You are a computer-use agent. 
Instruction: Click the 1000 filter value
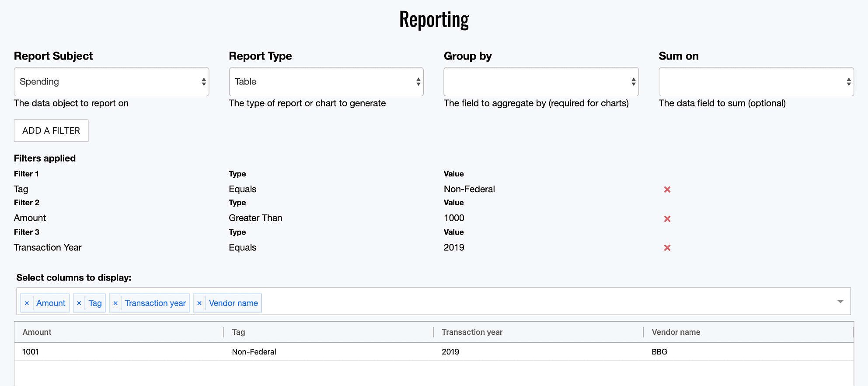click(x=454, y=218)
